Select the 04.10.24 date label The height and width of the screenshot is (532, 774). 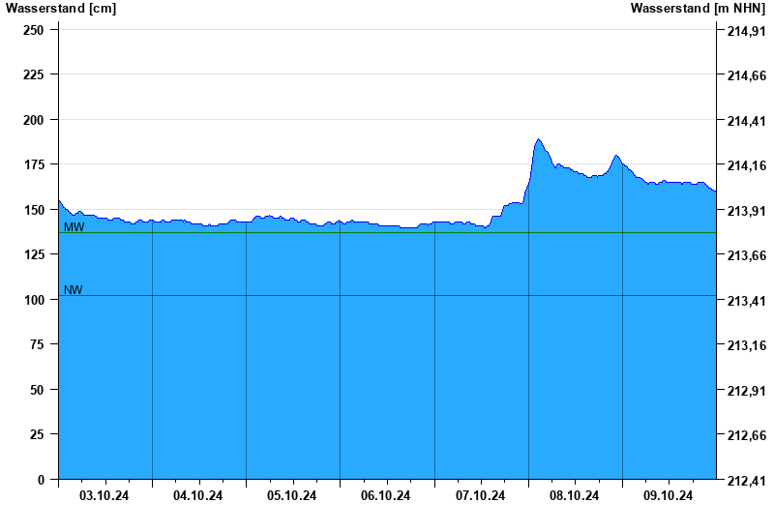tap(198, 495)
